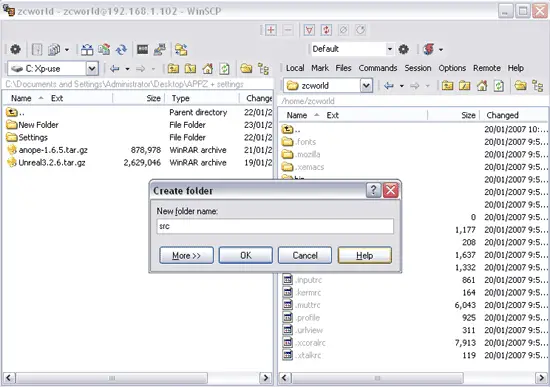
Task: Click Keep remote directory up to date icon
Action: point(104,49)
